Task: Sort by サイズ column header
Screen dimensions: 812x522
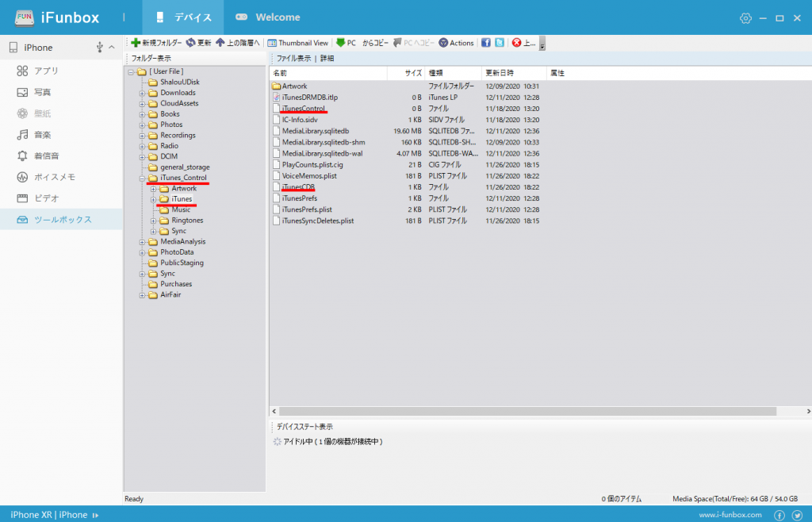Action: 406,73
